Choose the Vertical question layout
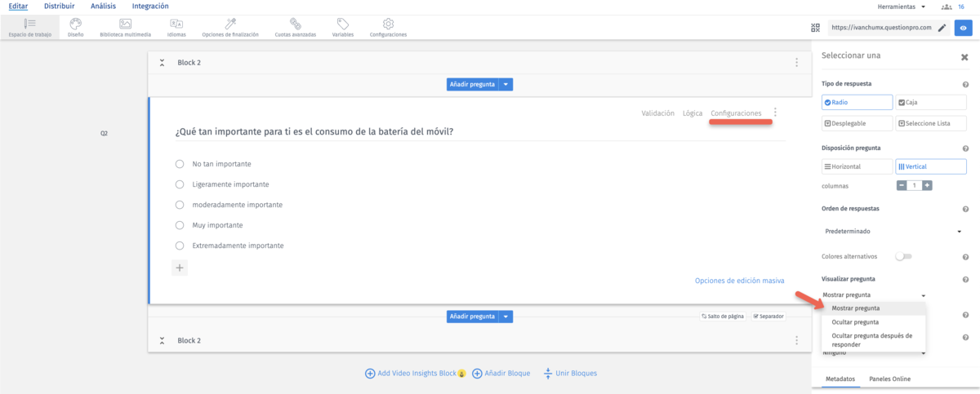 click(x=931, y=166)
